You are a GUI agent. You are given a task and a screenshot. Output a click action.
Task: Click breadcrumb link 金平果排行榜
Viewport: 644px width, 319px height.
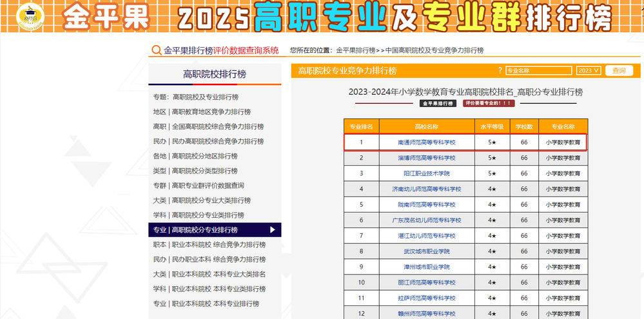tap(355, 50)
